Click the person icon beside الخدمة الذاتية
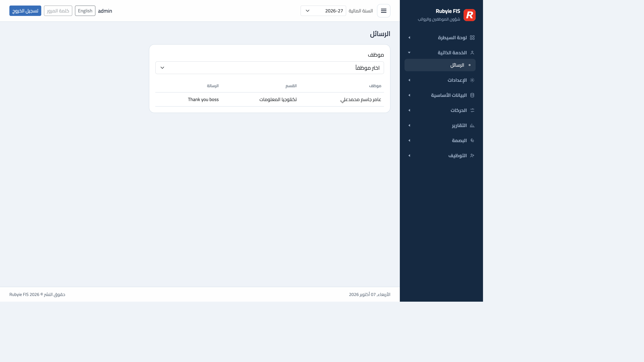This screenshot has width=644, height=362. coord(472,53)
